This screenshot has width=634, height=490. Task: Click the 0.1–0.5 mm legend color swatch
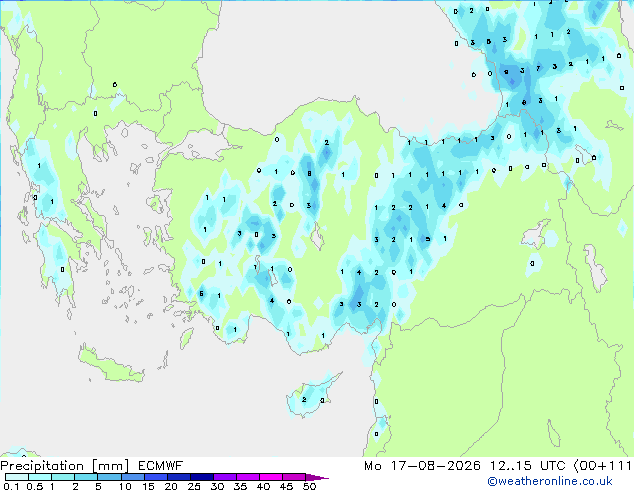coord(17,477)
